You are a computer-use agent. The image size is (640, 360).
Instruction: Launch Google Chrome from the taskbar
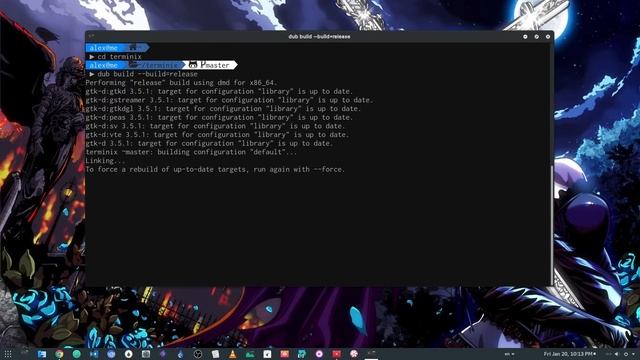[x=59, y=354]
